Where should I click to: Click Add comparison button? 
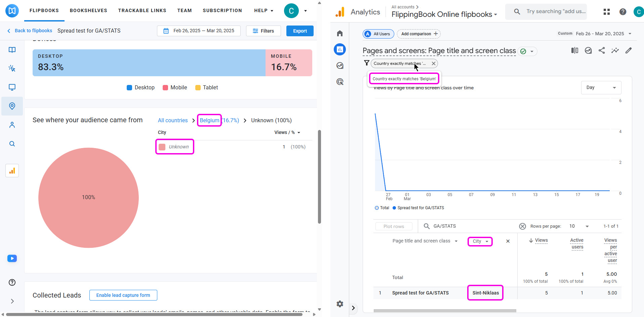[419, 34]
